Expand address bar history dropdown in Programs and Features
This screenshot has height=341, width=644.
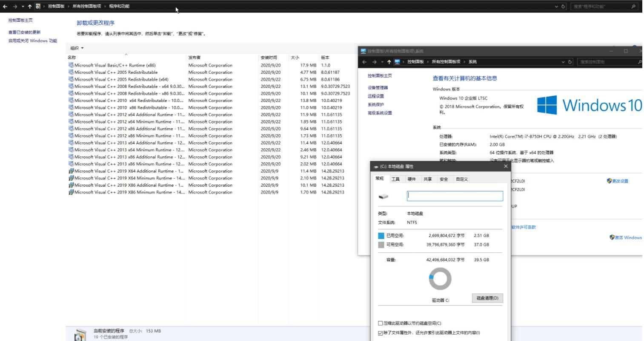click(557, 6)
